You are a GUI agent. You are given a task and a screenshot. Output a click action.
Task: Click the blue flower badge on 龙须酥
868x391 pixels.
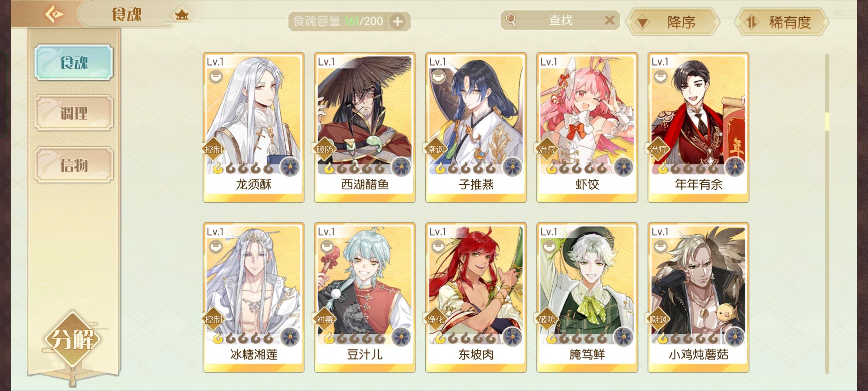point(290,167)
